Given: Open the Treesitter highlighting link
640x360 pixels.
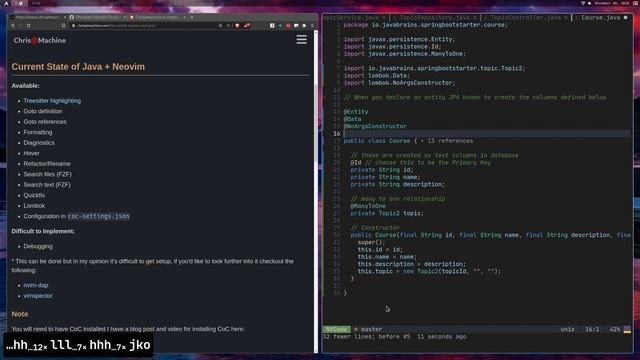Looking at the screenshot, I should pyautogui.click(x=52, y=101).
